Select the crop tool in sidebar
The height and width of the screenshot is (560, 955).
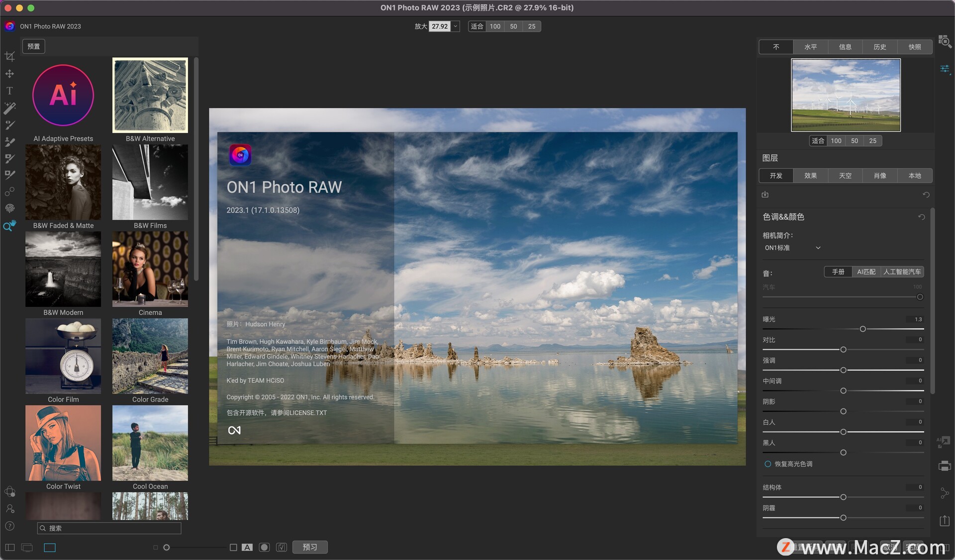tap(10, 55)
